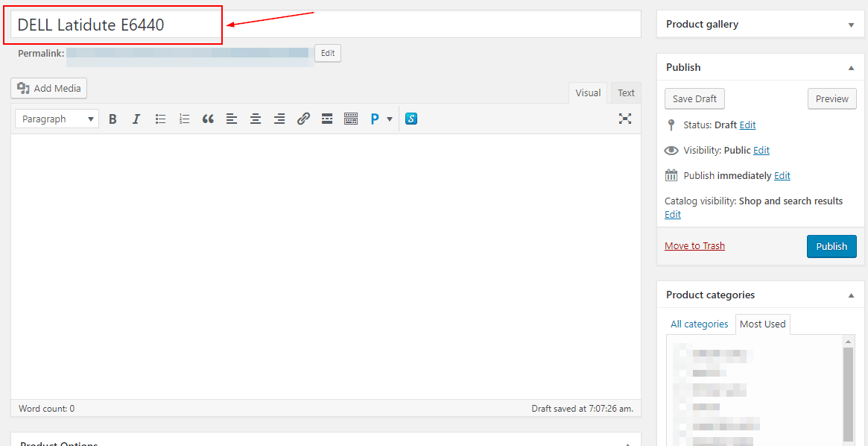Edit the permalink

tap(328, 53)
